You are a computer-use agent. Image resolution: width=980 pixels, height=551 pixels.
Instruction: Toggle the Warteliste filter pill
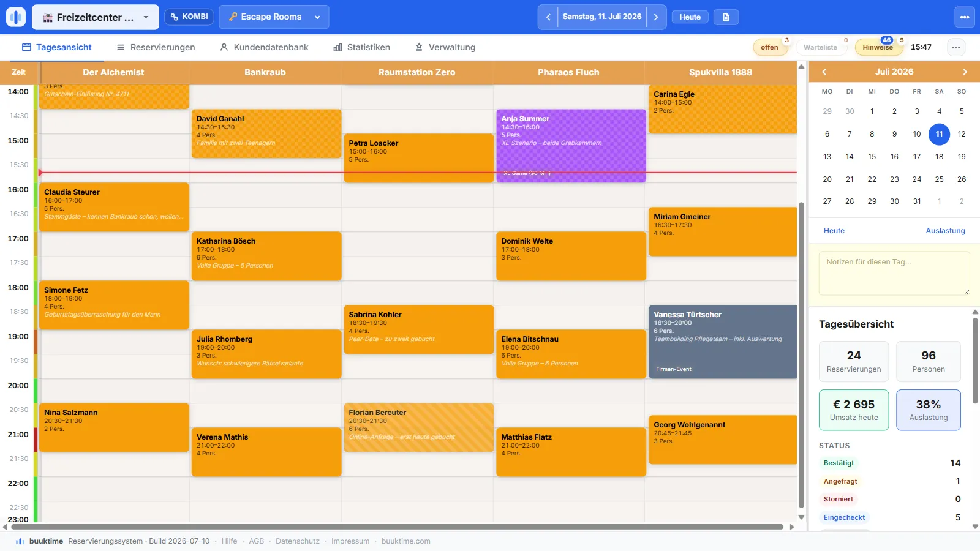[x=820, y=47]
